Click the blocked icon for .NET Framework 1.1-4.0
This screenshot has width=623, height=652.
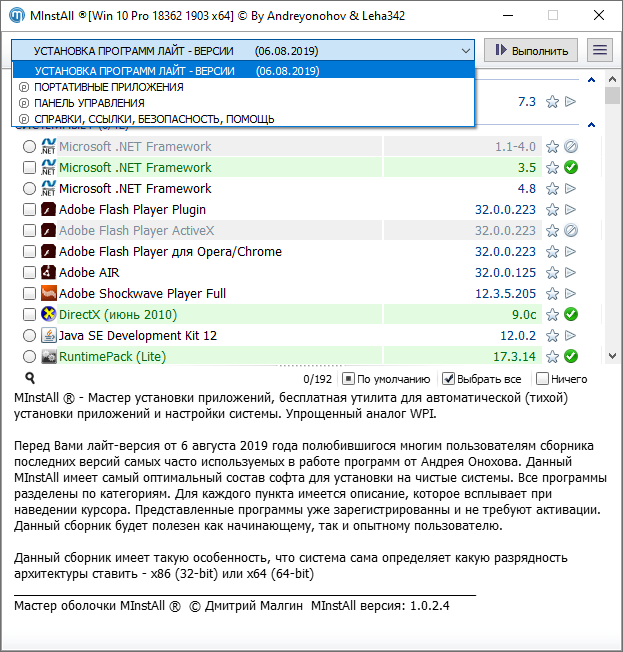pyautogui.click(x=571, y=146)
